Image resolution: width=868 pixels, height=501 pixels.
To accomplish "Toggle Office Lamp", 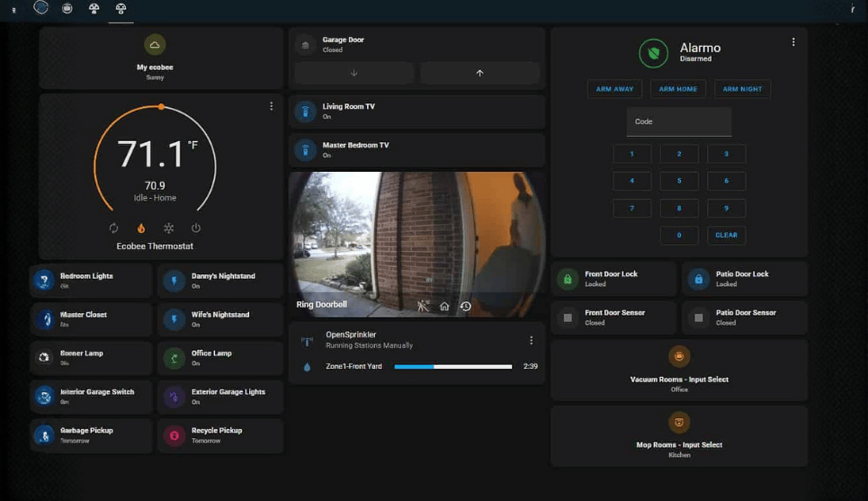I will [174, 358].
